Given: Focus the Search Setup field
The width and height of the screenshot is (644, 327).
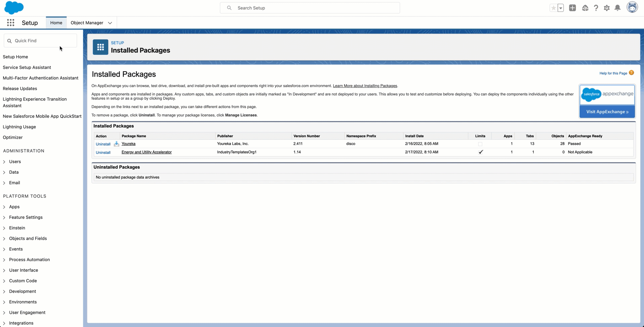Looking at the screenshot, I should coord(310,8).
